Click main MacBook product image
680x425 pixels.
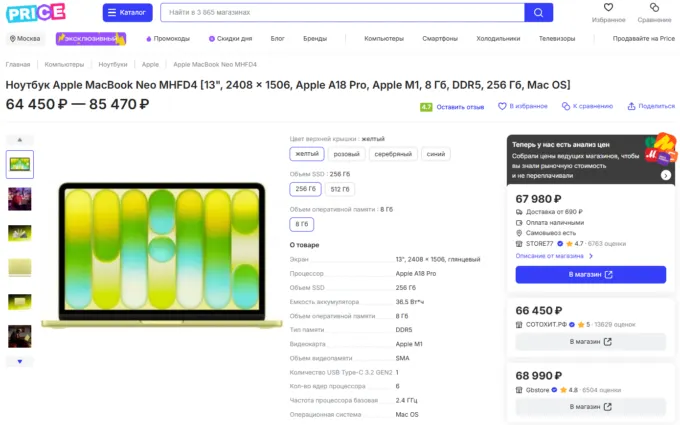point(161,255)
